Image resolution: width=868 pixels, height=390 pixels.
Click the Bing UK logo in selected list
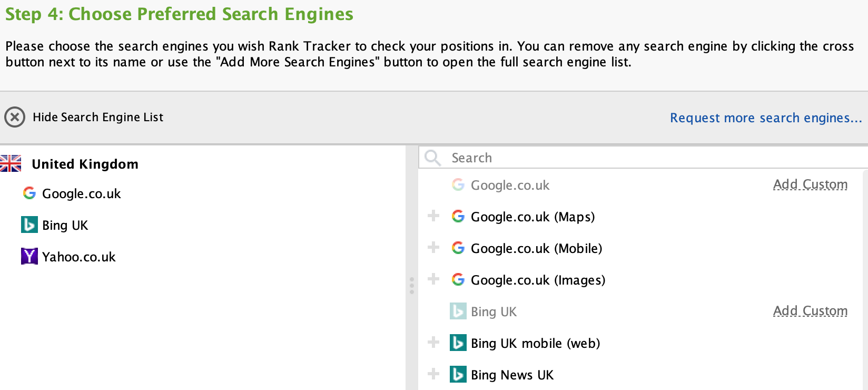pyautogui.click(x=29, y=225)
